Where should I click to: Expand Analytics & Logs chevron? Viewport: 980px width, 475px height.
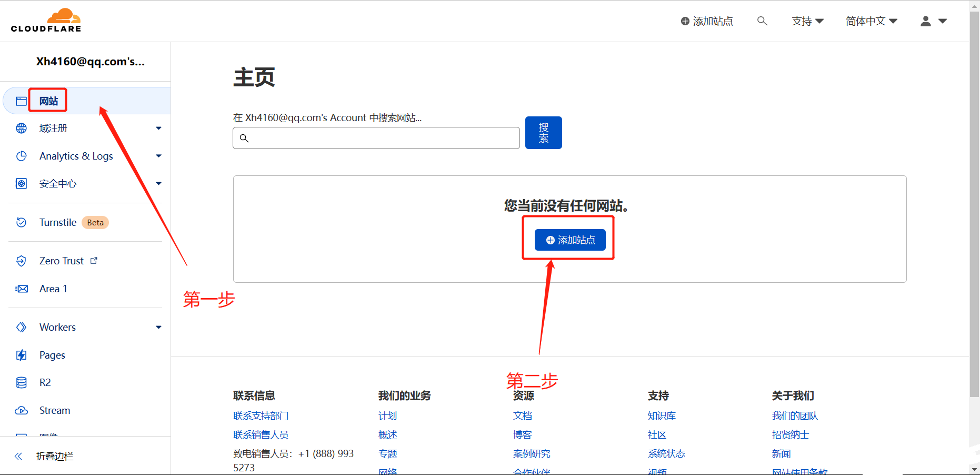(158, 156)
